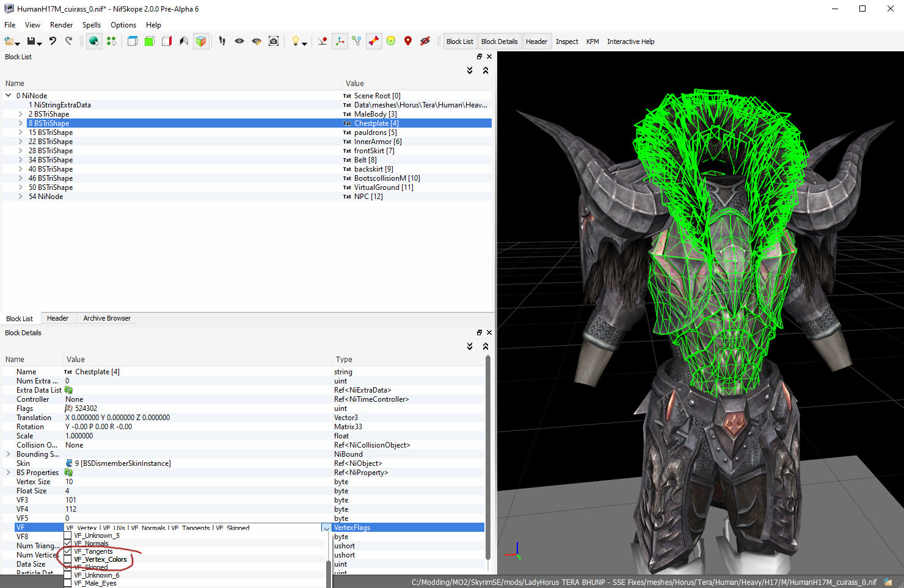Check the VF_Male_Eyes checkbox
The image size is (904, 588).
point(68,583)
